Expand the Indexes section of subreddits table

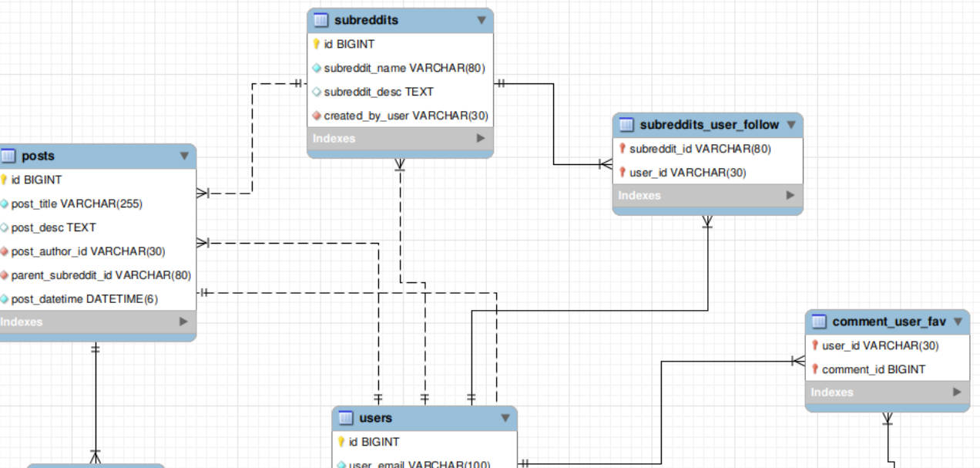coord(481,139)
